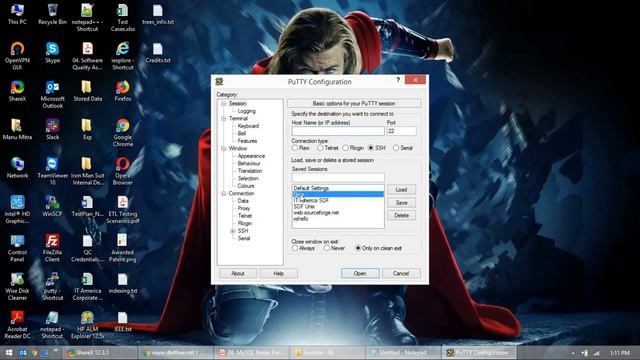The image size is (640, 360).
Task: Click Open to start the session
Action: tap(360, 273)
